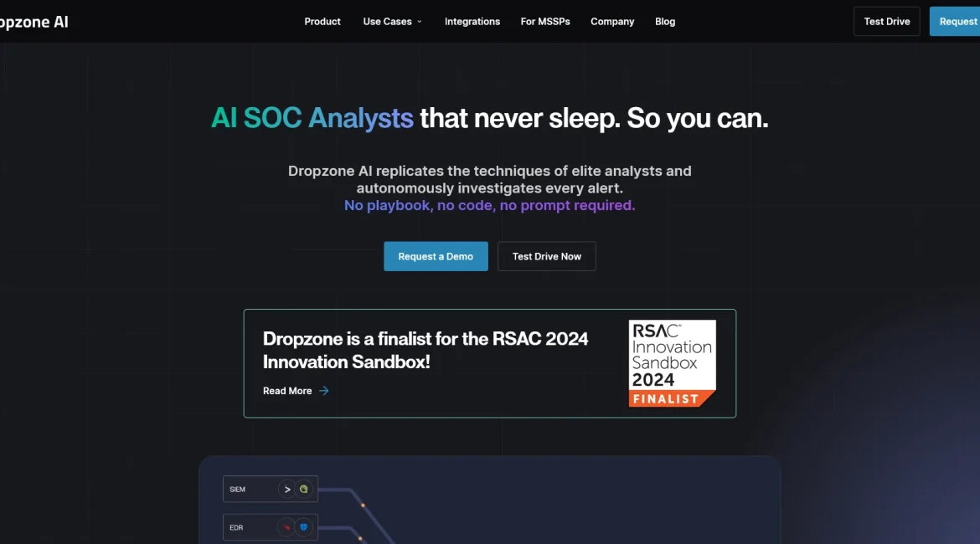The height and width of the screenshot is (544, 980).
Task: Click the RSAC Innovation Sandbox 2024 finalist badge
Action: [672, 363]
